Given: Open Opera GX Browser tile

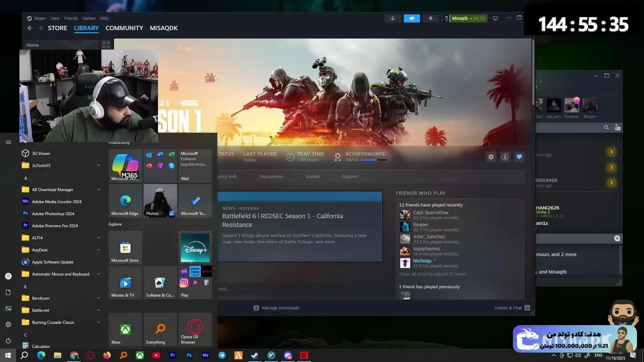Looking at the screenshot, I should (x=195, y=329).
